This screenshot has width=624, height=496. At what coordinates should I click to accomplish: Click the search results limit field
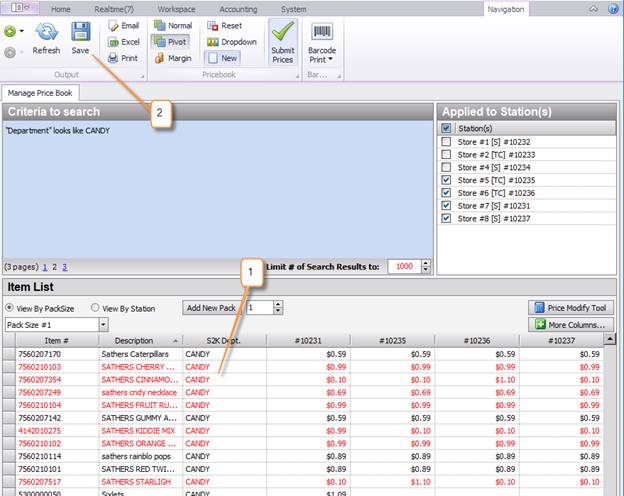tap(404, 267)
